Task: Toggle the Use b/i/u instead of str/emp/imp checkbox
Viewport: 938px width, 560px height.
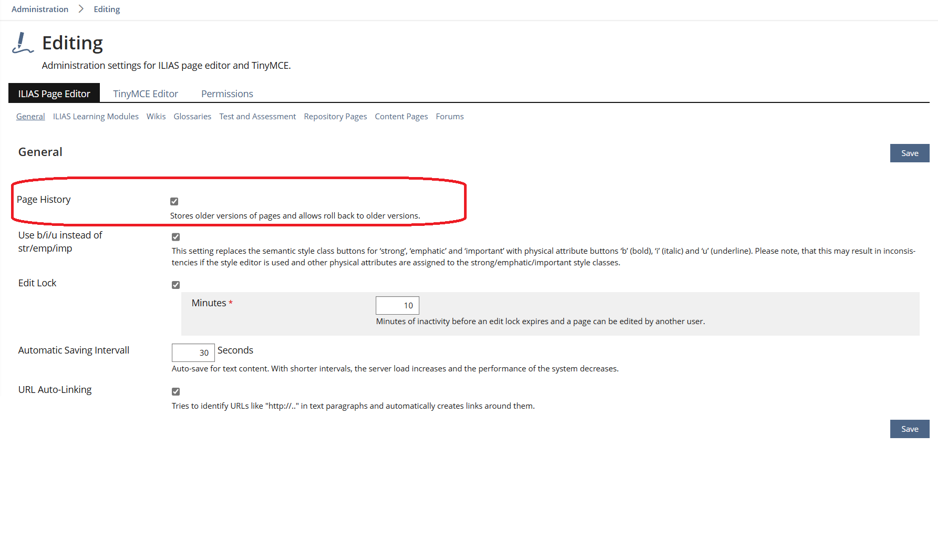Action: coord(176,237)
